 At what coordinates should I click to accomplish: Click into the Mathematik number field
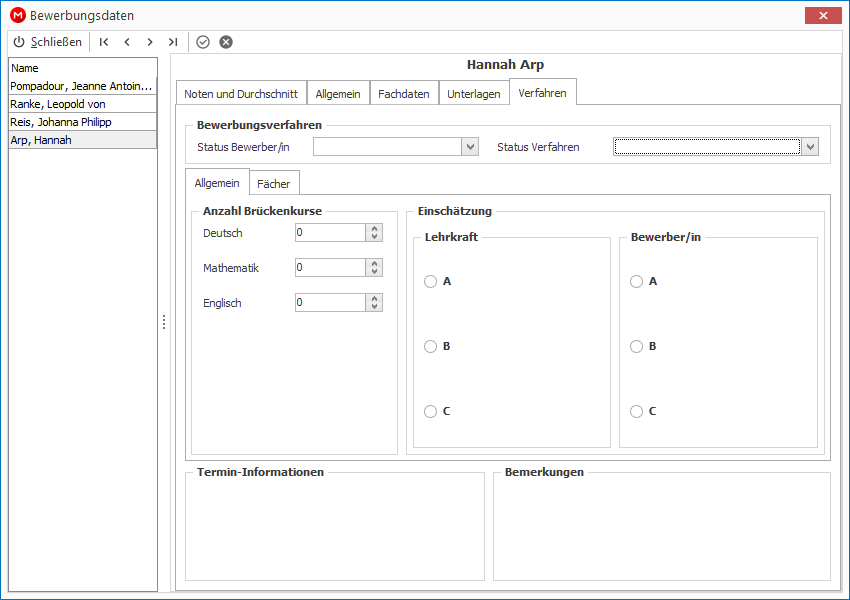pos(330,268)
